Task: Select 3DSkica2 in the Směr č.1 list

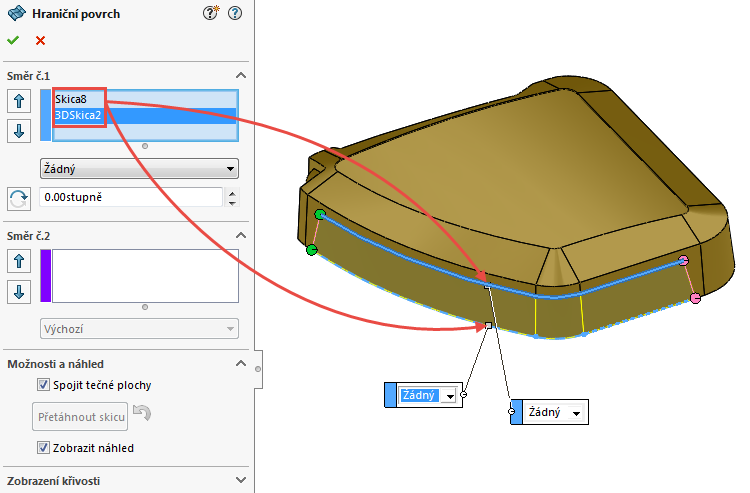Action: [x=145, y=116]
